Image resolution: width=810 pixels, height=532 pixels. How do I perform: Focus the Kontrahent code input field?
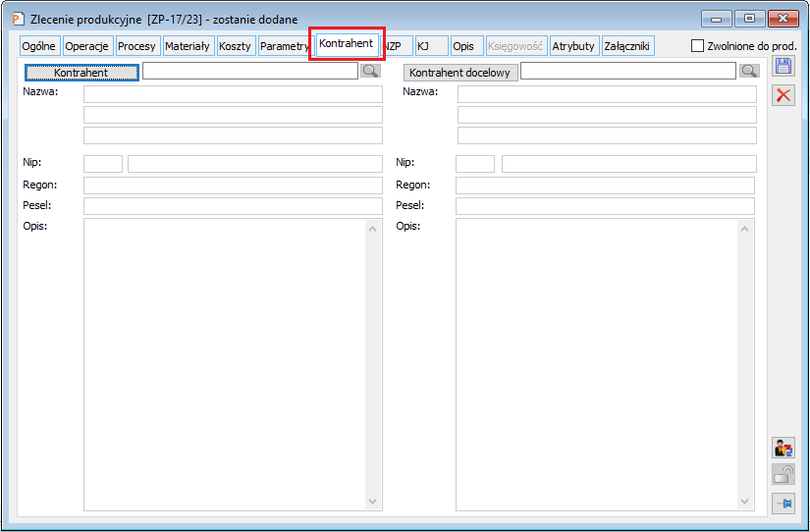(x=250, y=71)
